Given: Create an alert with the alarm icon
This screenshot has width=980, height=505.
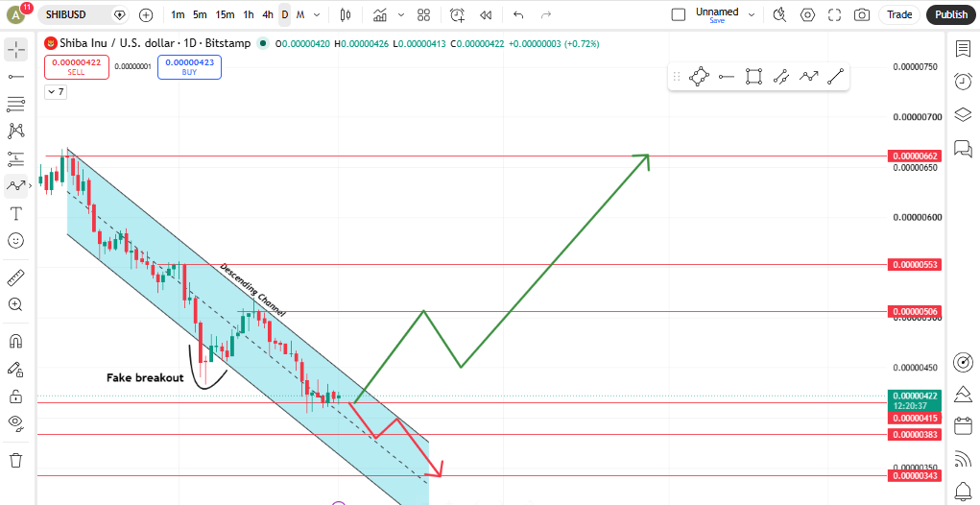Looking at the screenshot, I should click(458, 15).
